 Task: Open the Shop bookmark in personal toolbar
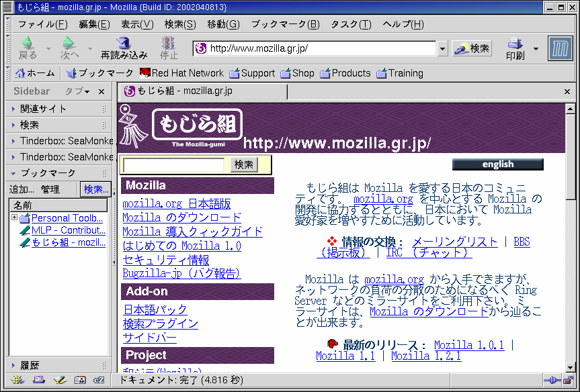[297, 73]
